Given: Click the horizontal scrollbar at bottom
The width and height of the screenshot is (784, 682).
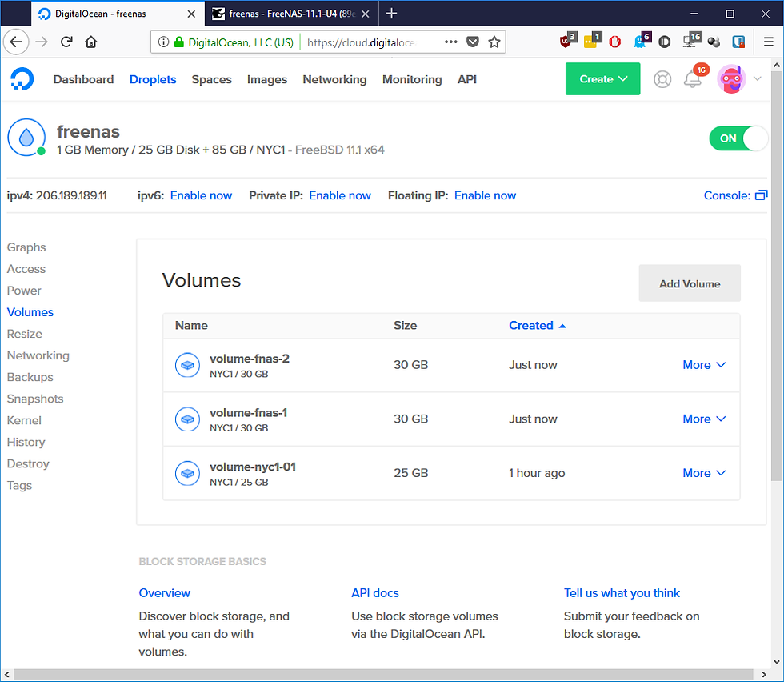Looking at the screenshot, I should pyautogui.click(x=383, y=675).
